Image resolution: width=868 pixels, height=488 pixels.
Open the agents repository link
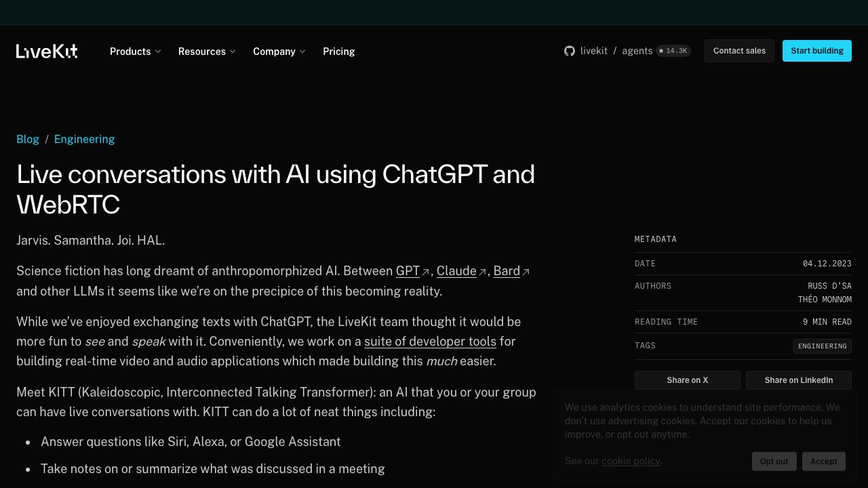coord(637,51)
